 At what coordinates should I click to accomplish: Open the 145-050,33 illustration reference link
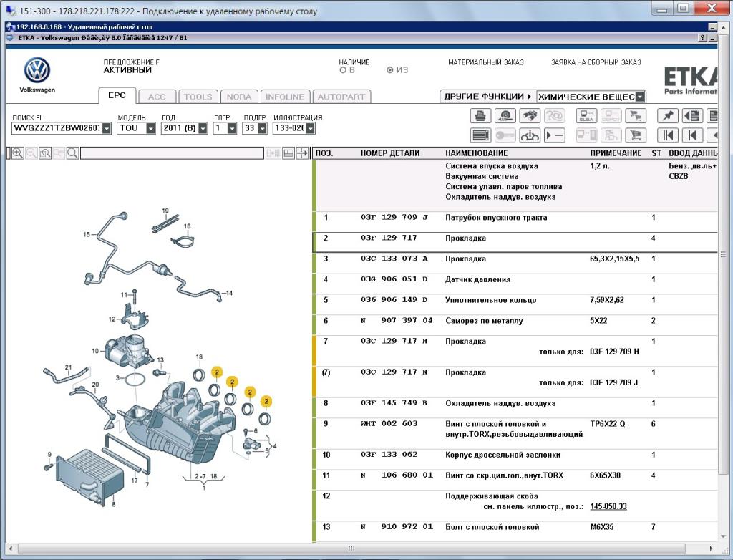click(608, 506)
